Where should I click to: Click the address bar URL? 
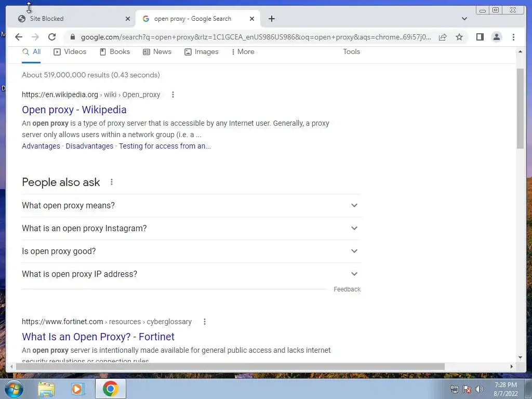point(256,37)
